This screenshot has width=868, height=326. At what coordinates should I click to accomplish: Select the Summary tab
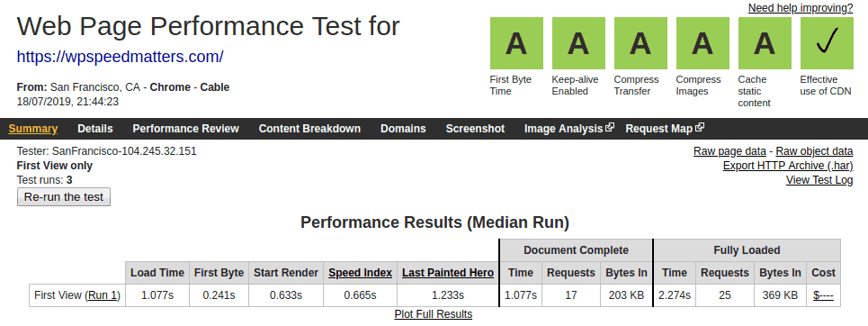pos(33,129)
